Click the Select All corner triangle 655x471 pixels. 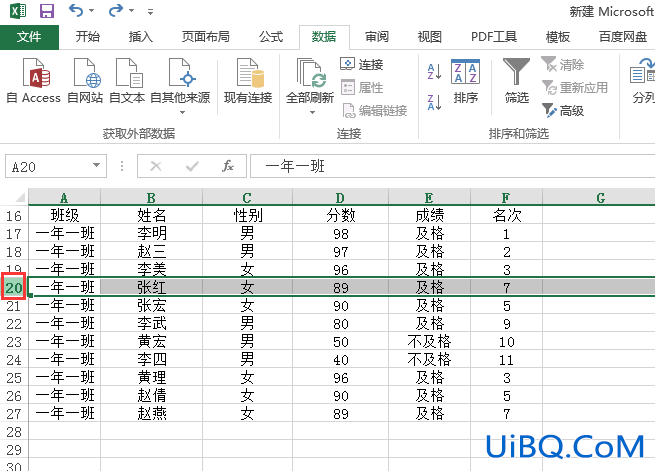[x=19, y=198]
